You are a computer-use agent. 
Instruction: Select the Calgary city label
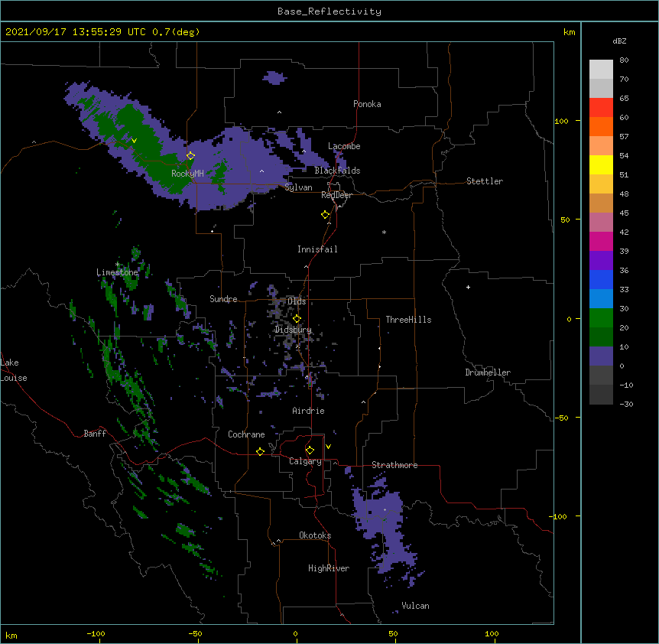[305, 461]
